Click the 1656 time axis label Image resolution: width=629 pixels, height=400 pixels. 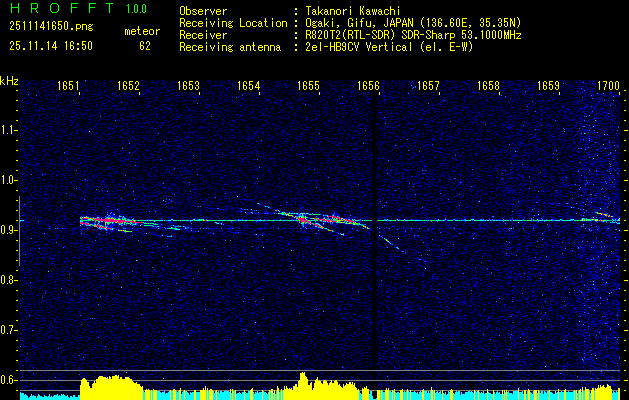(368, 86)
